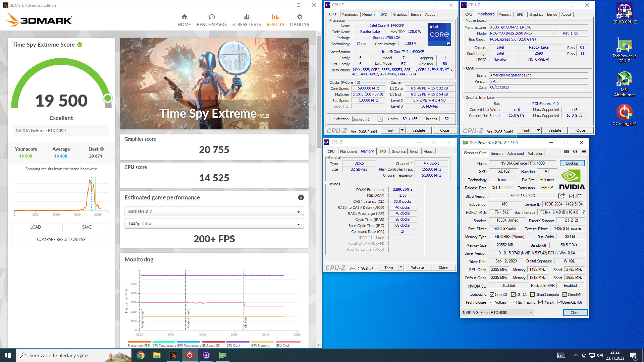Toggle the PhysX checkbox in GPU-Z
The image size is (644, 362).
coord(540,302)
